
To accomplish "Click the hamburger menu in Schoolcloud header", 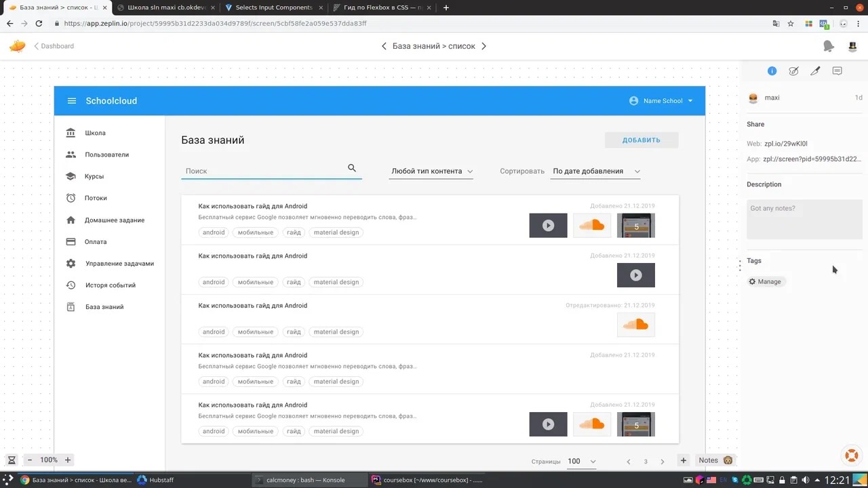I will [x=72, y=101].
